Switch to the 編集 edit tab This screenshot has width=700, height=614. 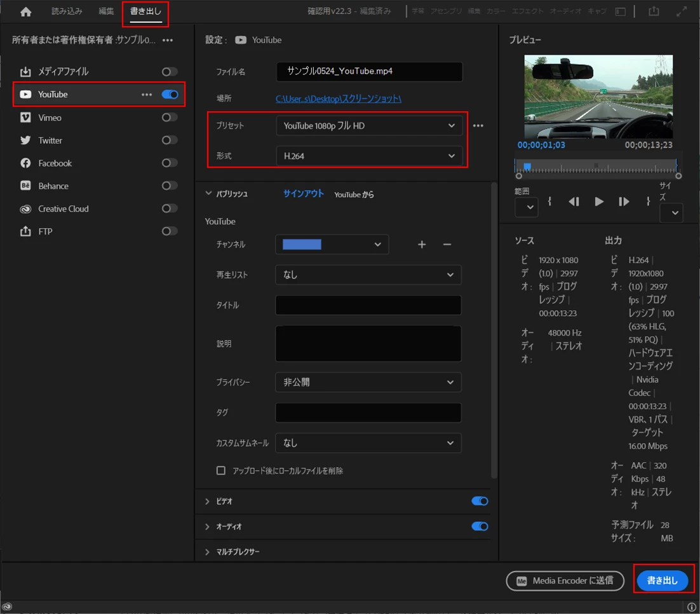click(x=106, y=11)
